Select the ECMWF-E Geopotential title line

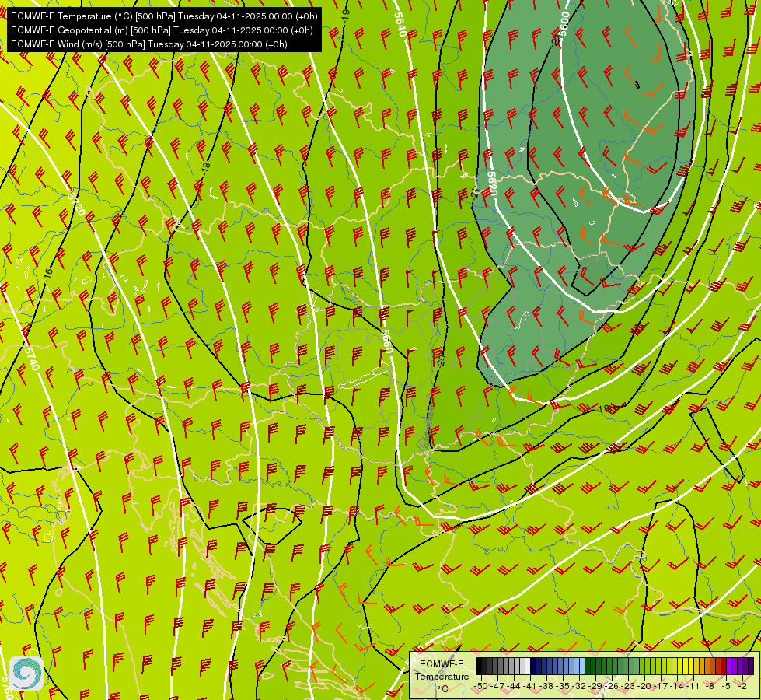(x=162, y=30)
